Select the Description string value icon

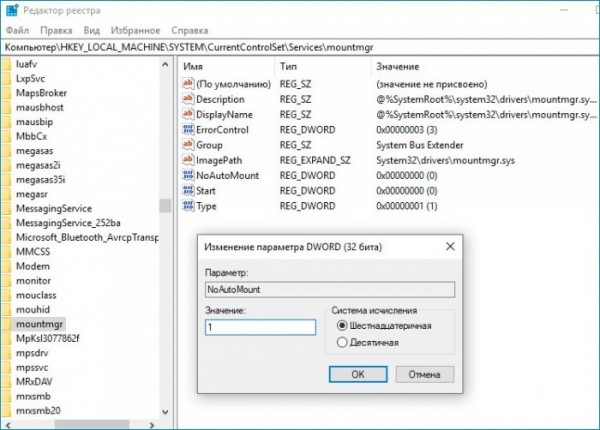[188, 99]
